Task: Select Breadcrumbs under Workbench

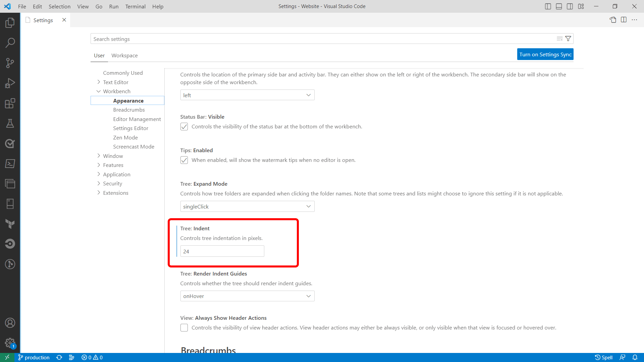Action: [129, 110]
